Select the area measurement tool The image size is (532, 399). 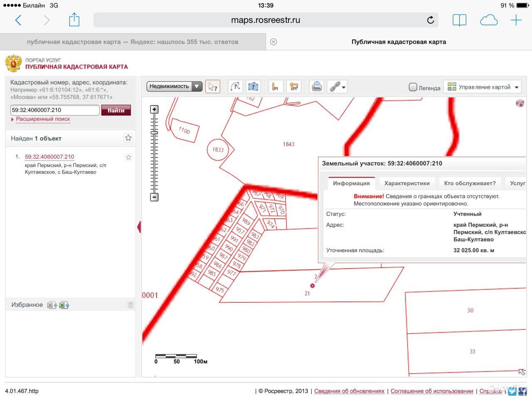click(x=294, y=86)
